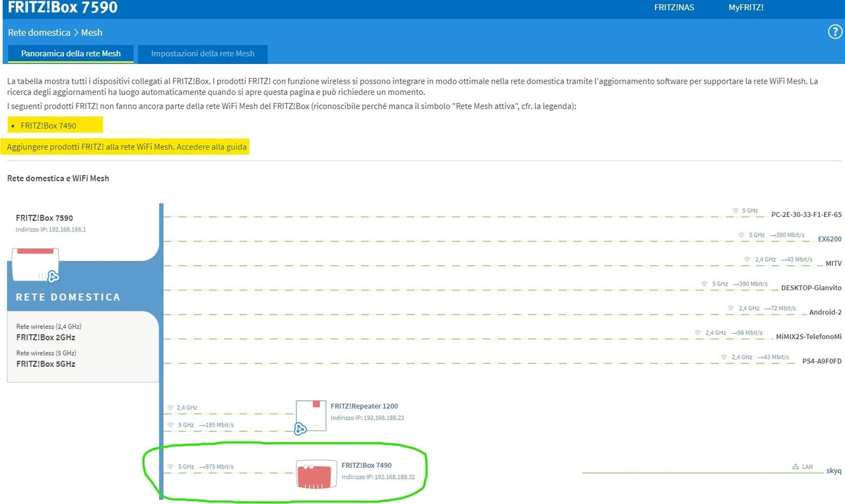Select the MiMIX2S-TelefonoMi device name
The image size is (845, 504).
click(809, 336)
